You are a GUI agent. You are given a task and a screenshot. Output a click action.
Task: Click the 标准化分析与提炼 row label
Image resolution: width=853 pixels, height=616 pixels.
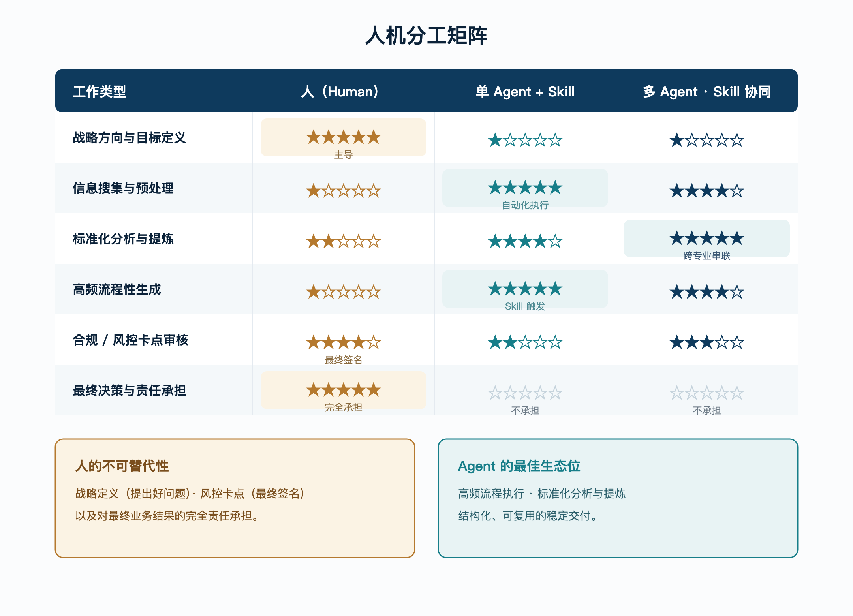123,239
